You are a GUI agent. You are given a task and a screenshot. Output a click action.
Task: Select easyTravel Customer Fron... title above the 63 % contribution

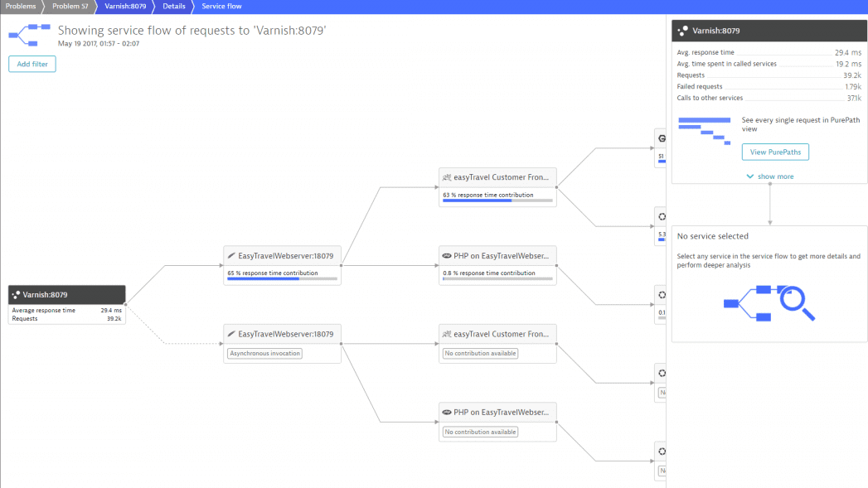tap(501, 177)
